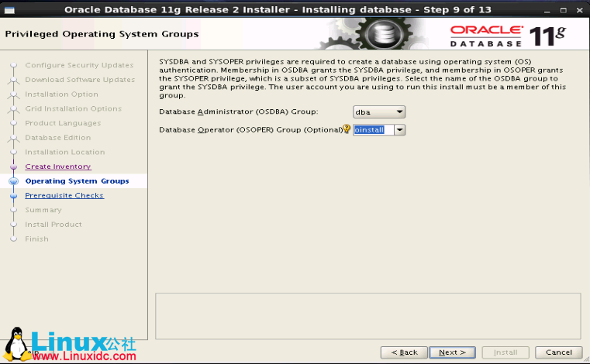590x364 pixels.
Task: Click the OSOPER help lightbulb icon
Action: (x=347, y=129)
